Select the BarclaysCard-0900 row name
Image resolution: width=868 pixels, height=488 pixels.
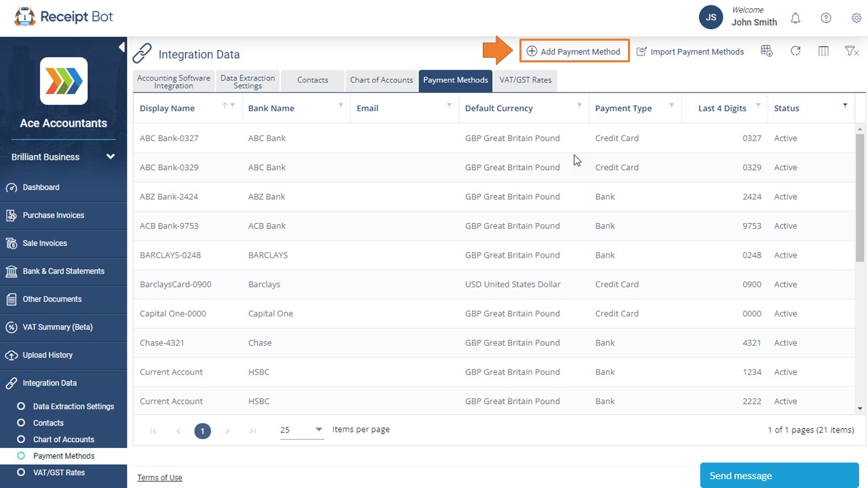pyautogui.click(x=176, y=285)
